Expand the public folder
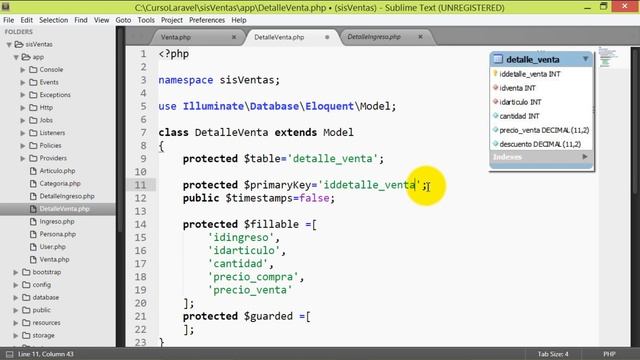This screenshot has height=360, width=640. coord(16,310)
